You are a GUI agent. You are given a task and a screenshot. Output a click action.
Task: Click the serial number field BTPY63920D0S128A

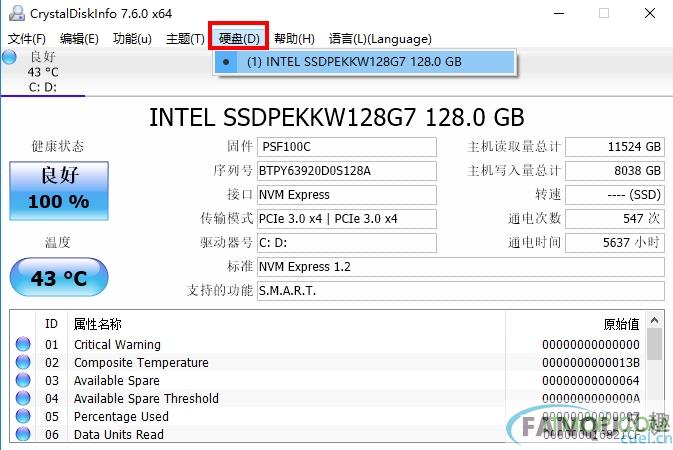(347, 171)
